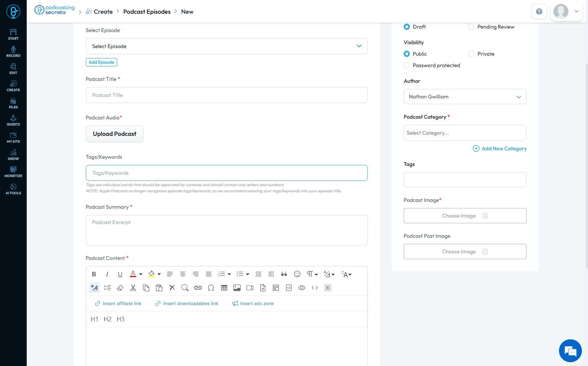
Task: Insert hyperlink using link icon
Action: pos(198,288)
